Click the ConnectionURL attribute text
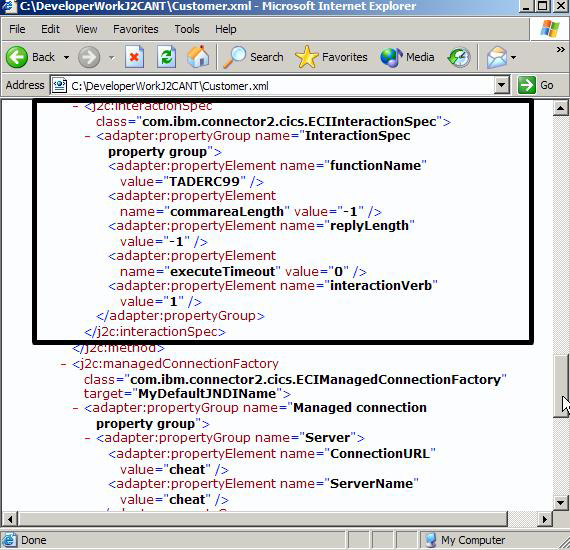The width and height of the screenshot is (570, 550). point(380,454)
